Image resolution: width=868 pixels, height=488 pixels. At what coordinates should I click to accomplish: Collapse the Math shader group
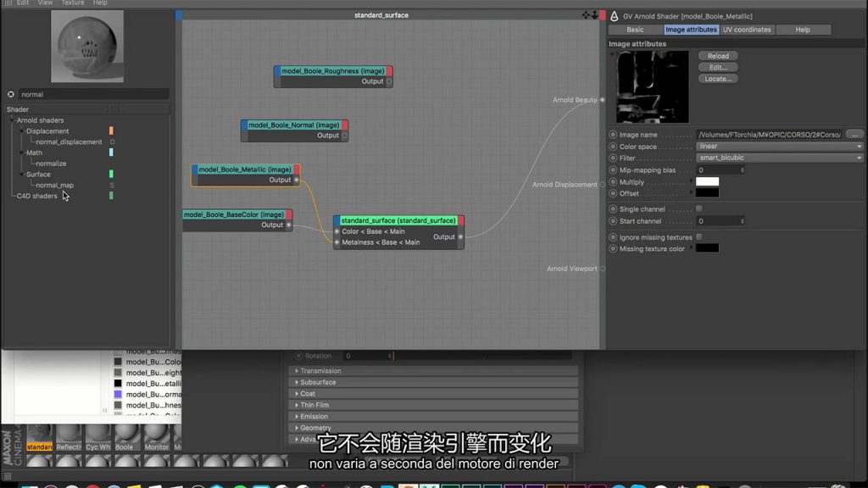point(21,152)
